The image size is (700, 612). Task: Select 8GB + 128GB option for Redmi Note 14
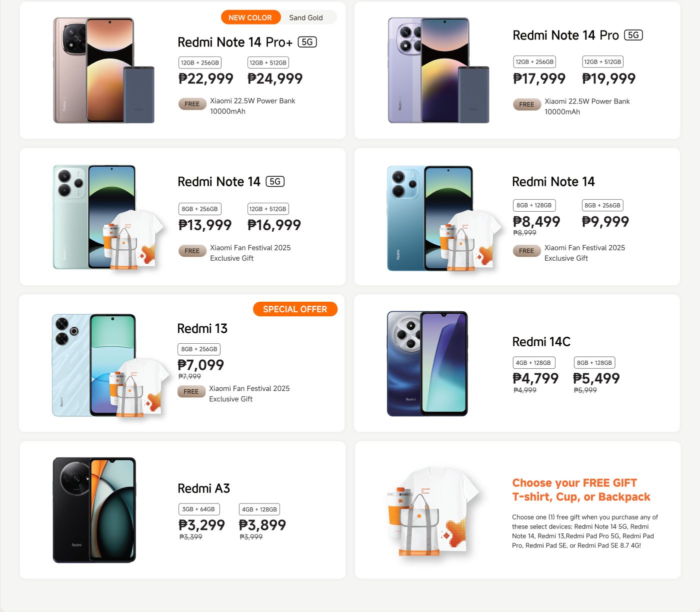click(534, 205)
